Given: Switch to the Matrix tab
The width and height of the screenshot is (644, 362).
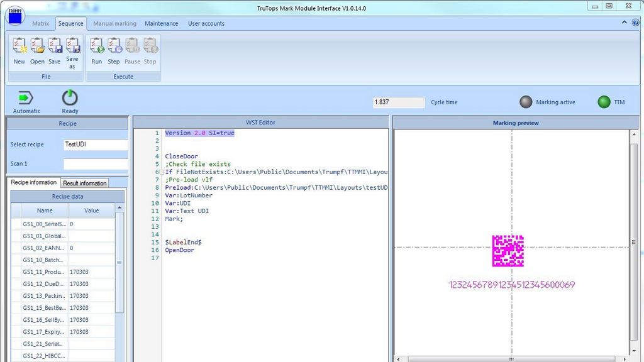Looking at the screenshot, I should coord(41,23).
